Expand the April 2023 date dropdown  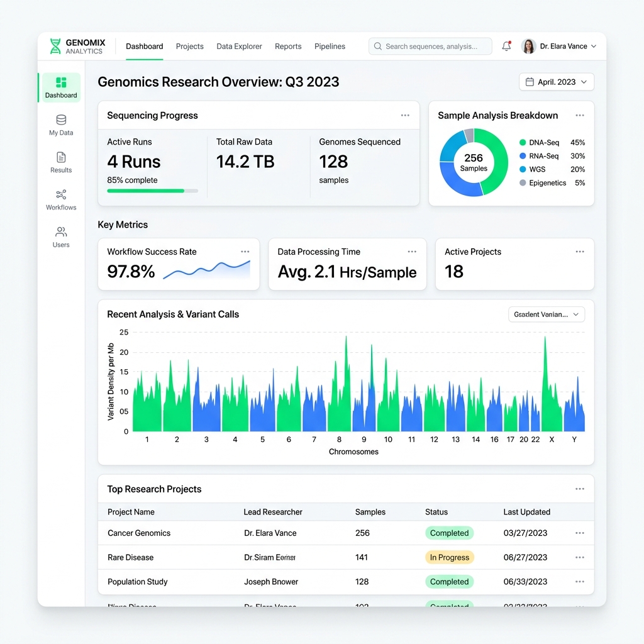[x=557, y=82]
